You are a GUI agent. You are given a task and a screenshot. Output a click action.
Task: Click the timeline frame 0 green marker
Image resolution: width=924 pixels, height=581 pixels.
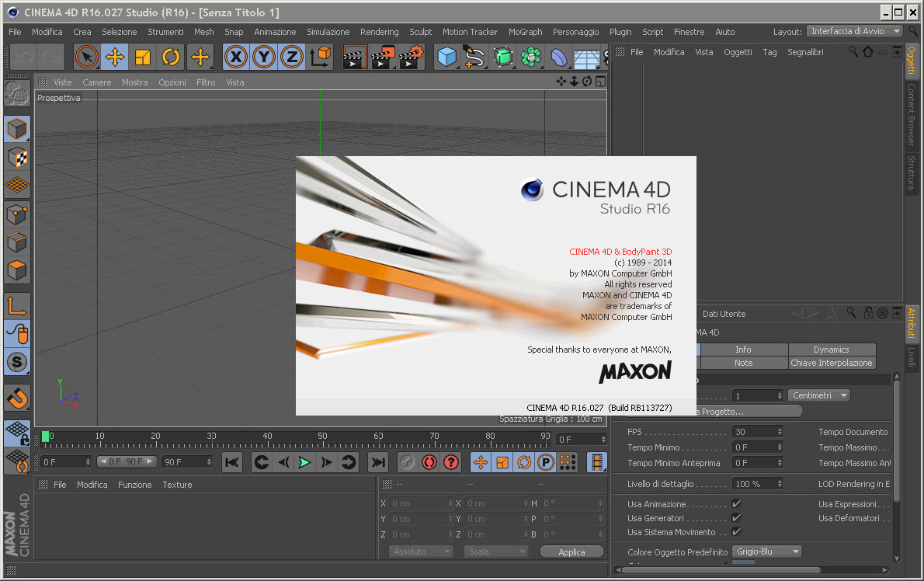tap(45, 437)
